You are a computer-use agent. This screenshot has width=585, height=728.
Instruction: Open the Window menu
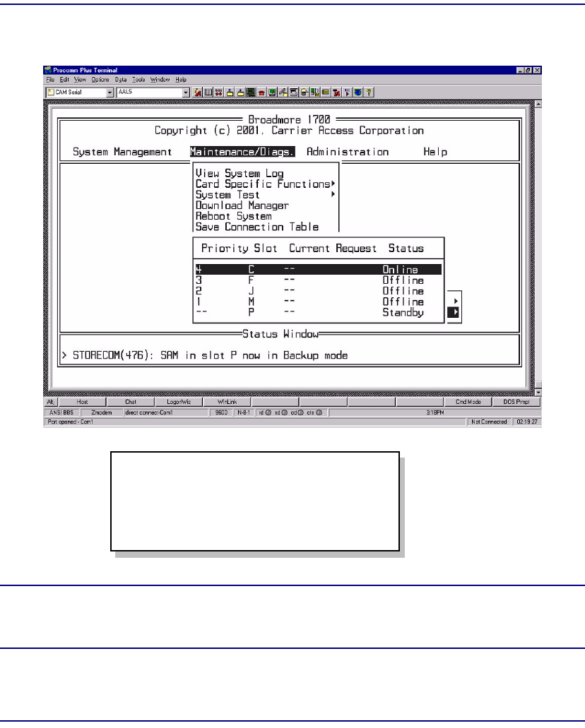pyautogui.click(x=160, y=80)
